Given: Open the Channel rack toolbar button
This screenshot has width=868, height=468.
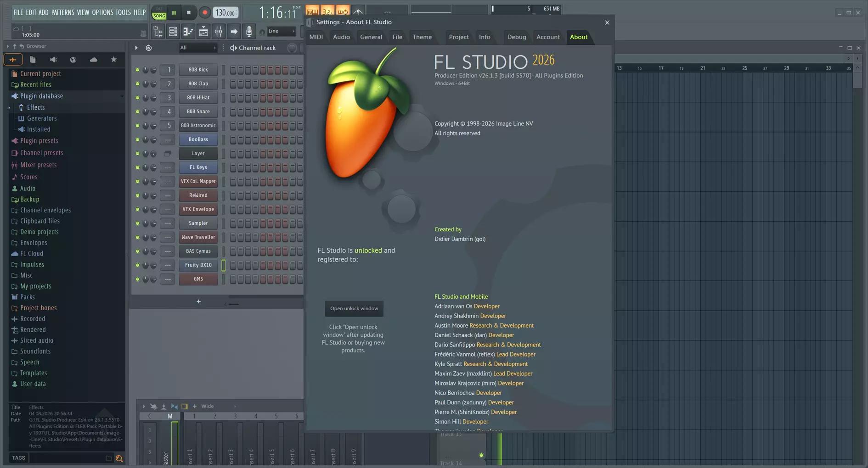Looking at the screenshot, I should pos(173,32).
